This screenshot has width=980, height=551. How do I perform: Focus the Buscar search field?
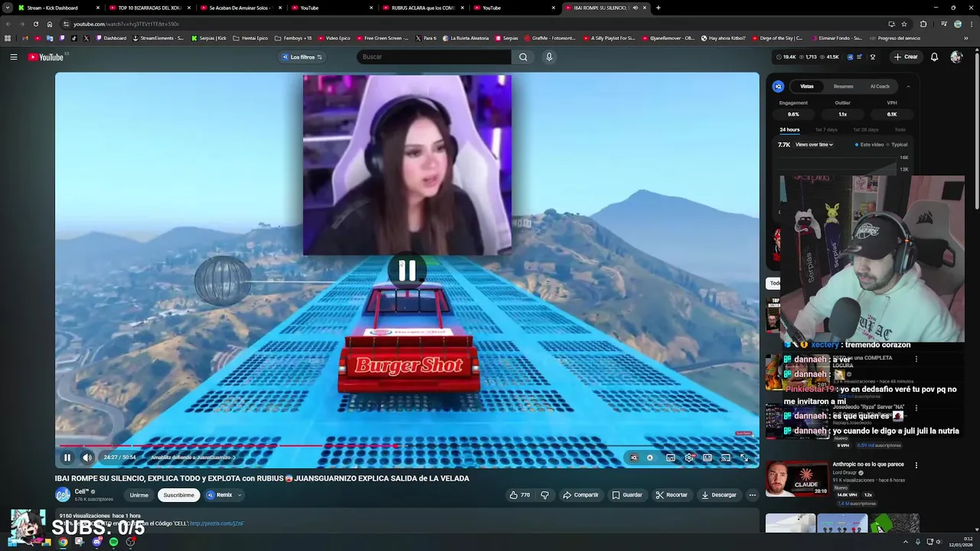click(x=433, y=57)
